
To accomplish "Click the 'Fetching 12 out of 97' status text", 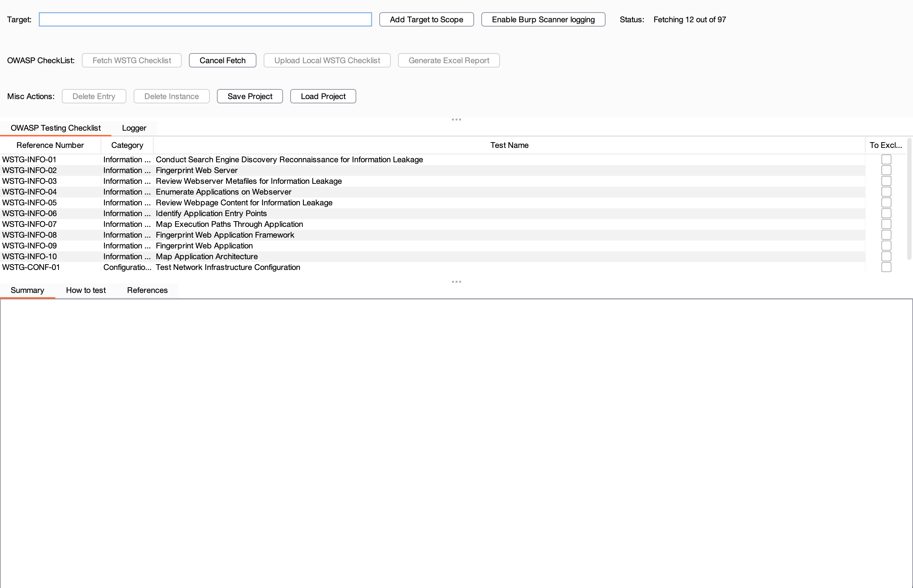I will (690, 19).
